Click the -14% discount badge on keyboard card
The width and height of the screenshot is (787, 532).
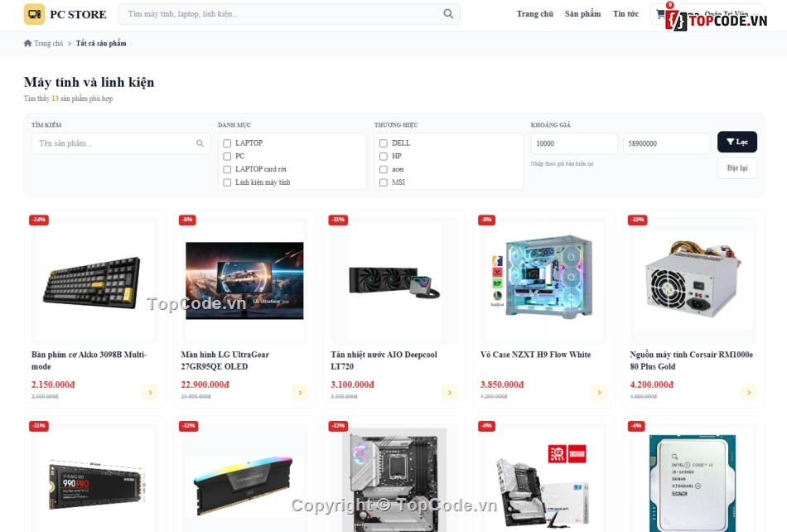coord(39,220)
